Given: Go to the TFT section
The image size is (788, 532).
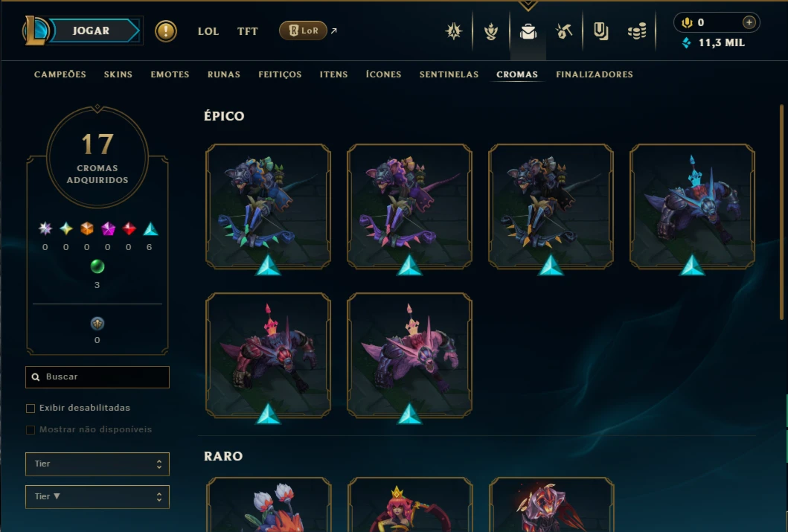Looking at the screenshot, I should (247, 31).
